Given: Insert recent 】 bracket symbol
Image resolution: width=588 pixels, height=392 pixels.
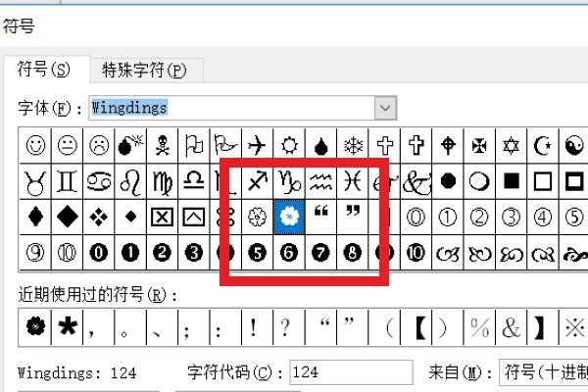Looking at the screenshot, I should pyautogui.click(x=543, y=327).
